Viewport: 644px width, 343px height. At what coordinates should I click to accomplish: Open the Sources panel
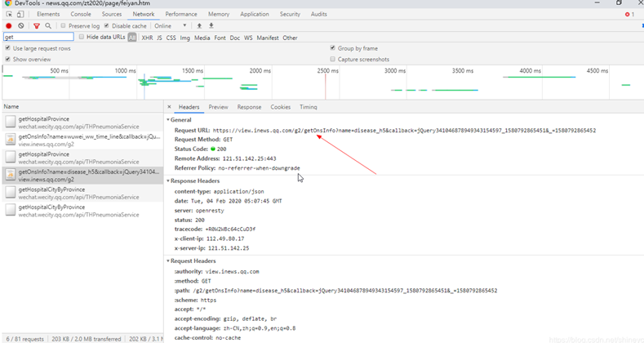[112, 14]
